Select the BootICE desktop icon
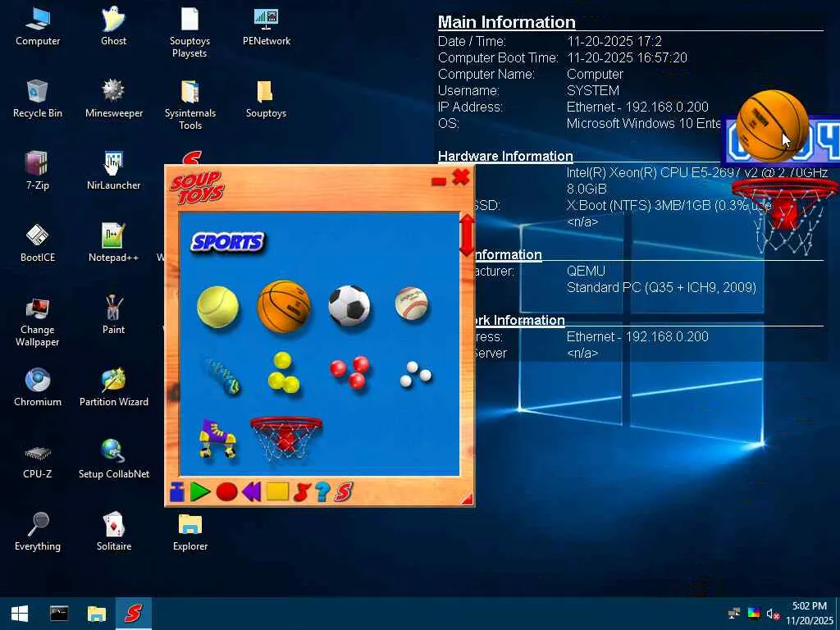 pos(38,244)
